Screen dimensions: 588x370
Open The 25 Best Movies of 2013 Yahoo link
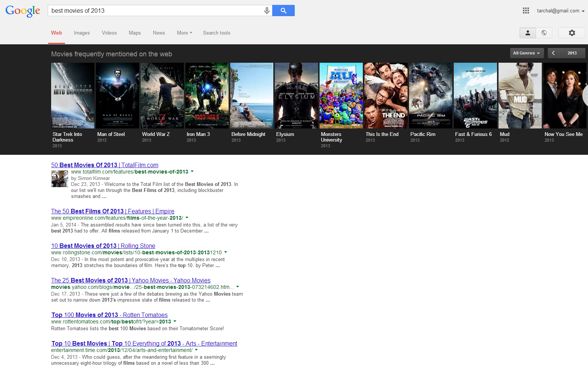pyautogui.click(x=131, y=281)
